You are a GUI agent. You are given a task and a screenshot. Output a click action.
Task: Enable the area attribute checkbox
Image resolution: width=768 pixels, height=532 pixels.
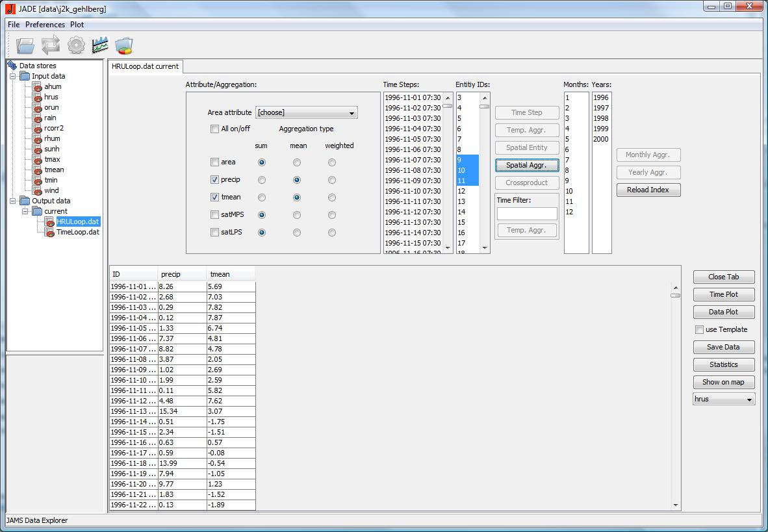pos(214,162)
